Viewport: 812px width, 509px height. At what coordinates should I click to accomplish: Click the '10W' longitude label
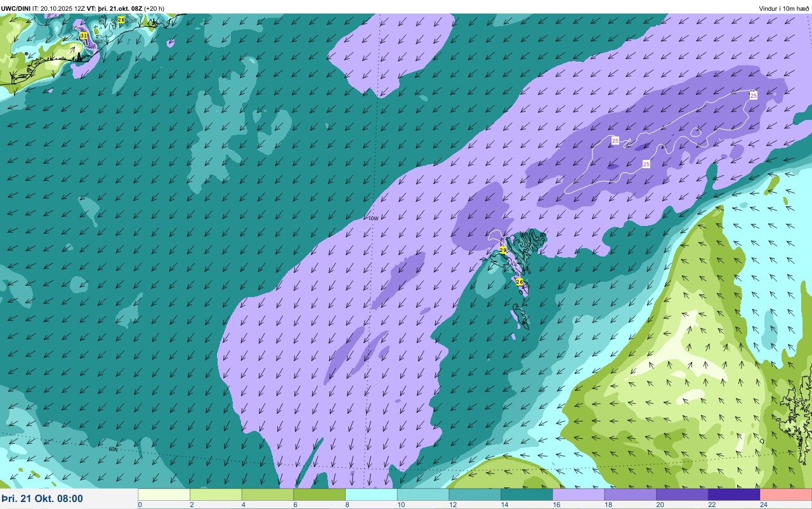coord(373,218)
